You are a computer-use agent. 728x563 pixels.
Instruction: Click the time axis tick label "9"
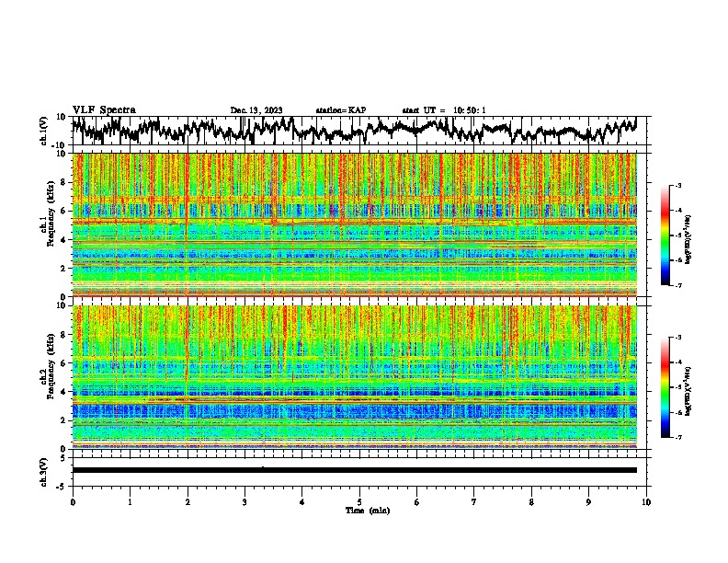pos(588,502)
